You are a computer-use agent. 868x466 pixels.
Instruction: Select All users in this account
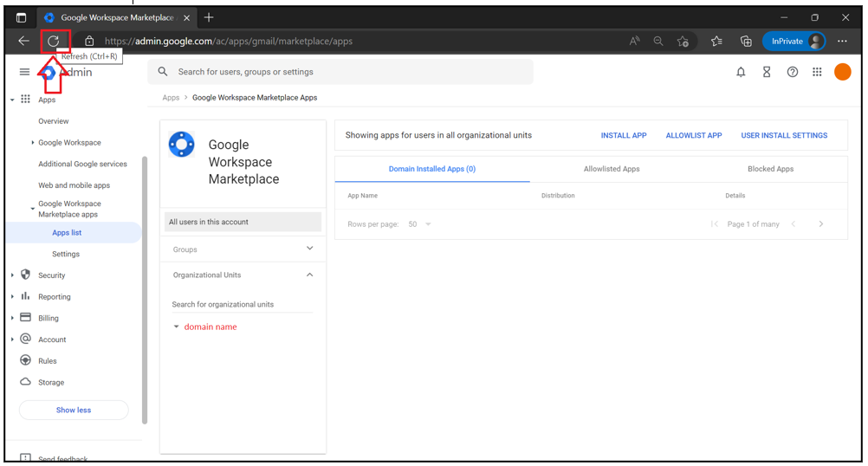pyautogui.click(x=243, y=222)
